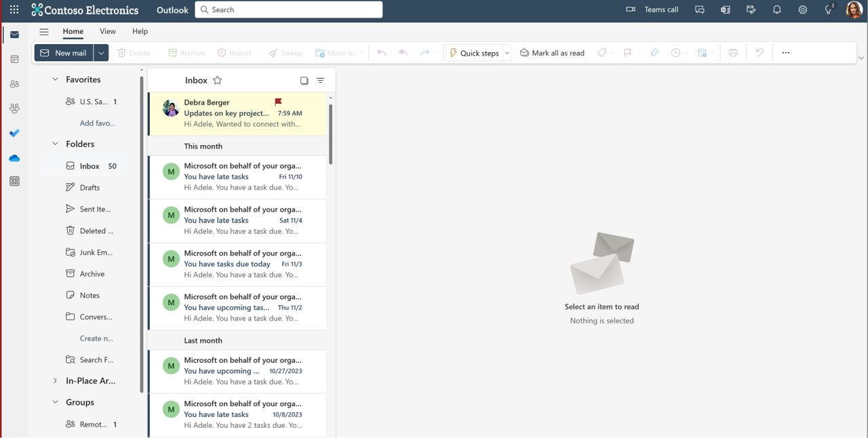Open the Help menu
This screenshot has height=438, width=868.
tap(140, 31)
